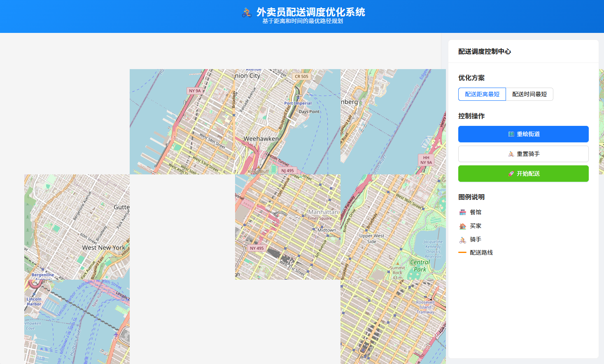The image size is (604, 364).
Task: Click the blue 重绘街道 button
Action: tap(523, 134)
